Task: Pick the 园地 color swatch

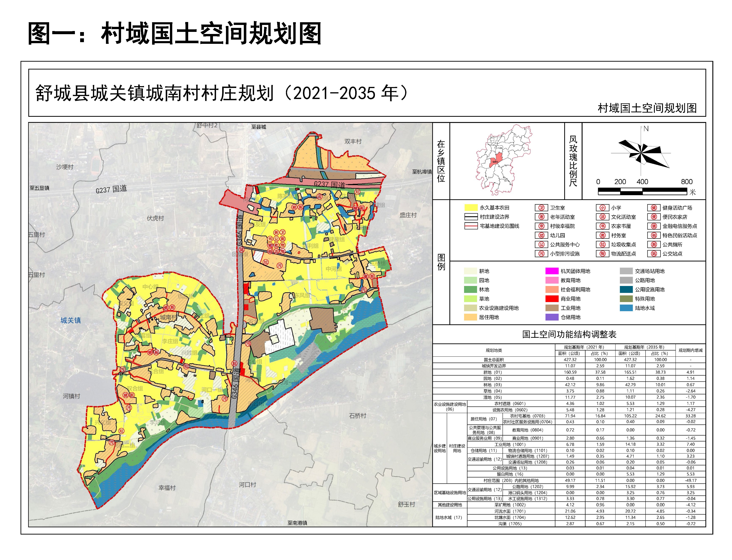Action: click(x=471, y=280)
